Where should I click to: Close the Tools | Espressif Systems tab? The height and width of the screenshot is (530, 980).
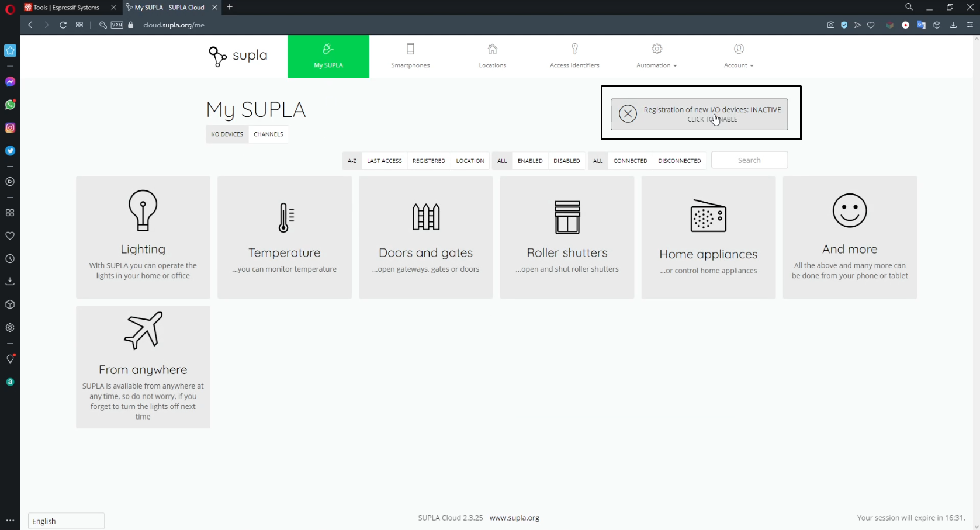coord(113,8)
